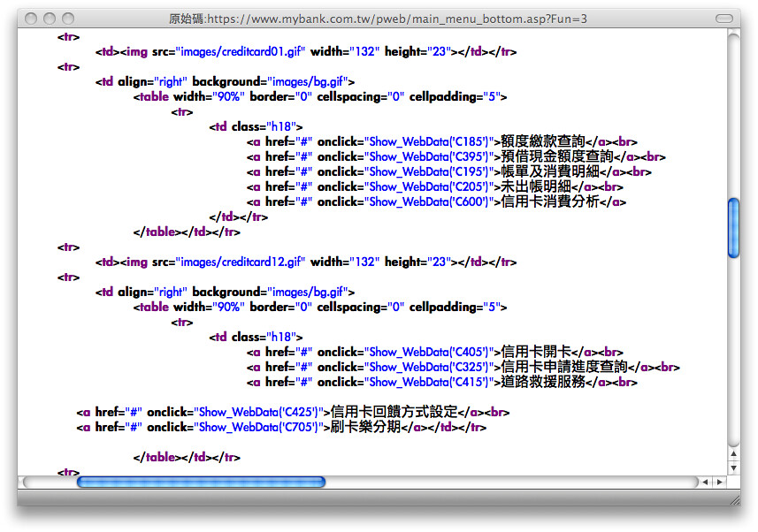
Task: Click the horizontal scrollbar blue thumb
Action: 201,483
